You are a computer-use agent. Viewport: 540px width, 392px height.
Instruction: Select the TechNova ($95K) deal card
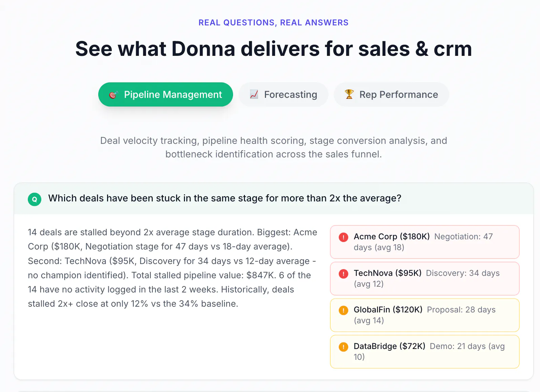[x=425, y=279]
